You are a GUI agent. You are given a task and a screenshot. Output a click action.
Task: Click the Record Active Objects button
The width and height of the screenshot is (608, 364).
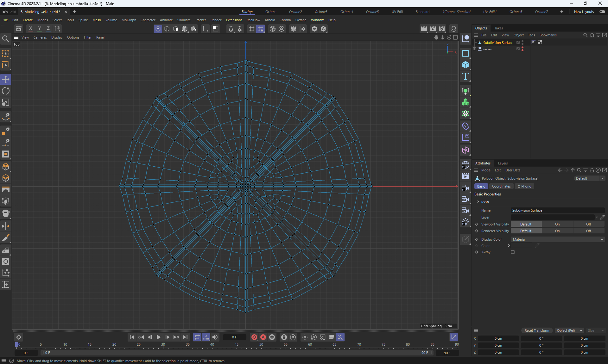(254, 337)
